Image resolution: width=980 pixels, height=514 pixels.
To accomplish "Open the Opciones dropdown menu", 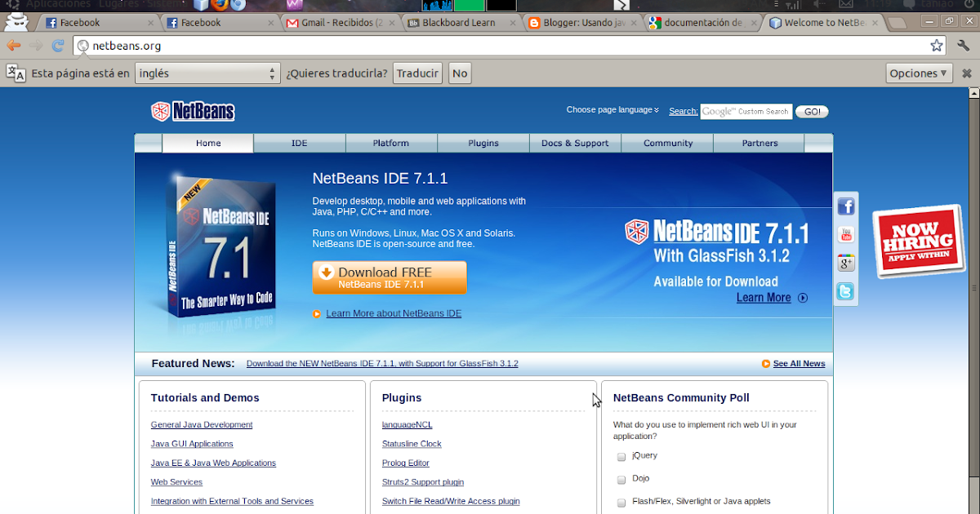I will pyautogui.click(x=919, y=73).
